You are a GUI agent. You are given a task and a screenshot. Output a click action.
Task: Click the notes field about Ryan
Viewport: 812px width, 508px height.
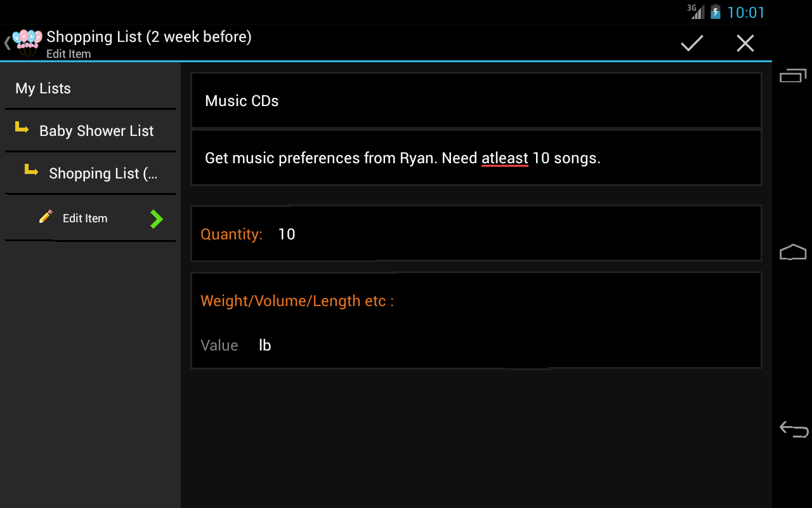tap(476, 158)
